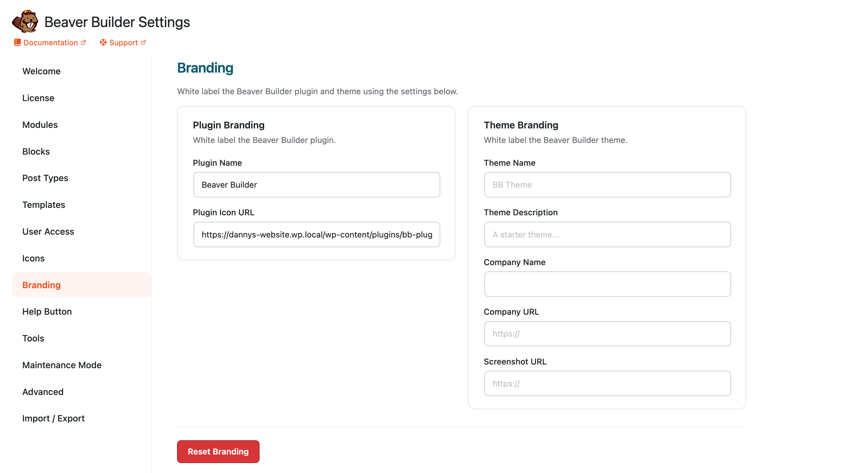Open the Documentation link
Screen dimensions: 868x473
pyautogui.click(x=50, y=42)
